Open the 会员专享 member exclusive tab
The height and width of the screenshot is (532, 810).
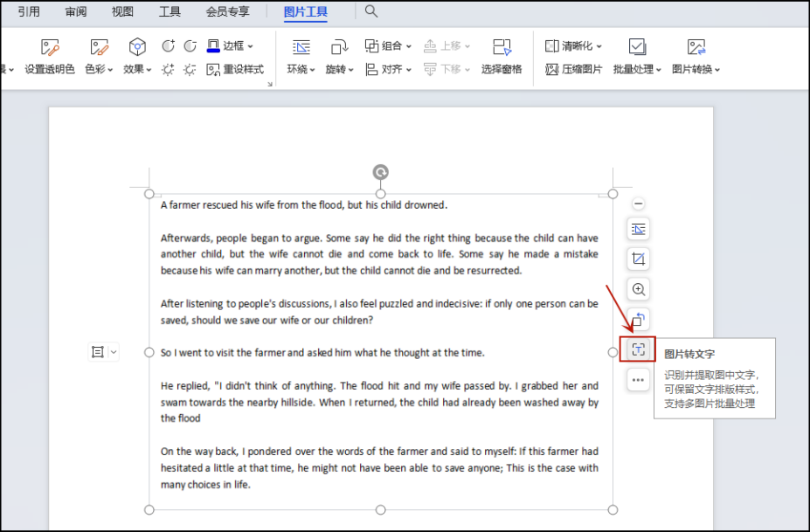coord(227,11)
